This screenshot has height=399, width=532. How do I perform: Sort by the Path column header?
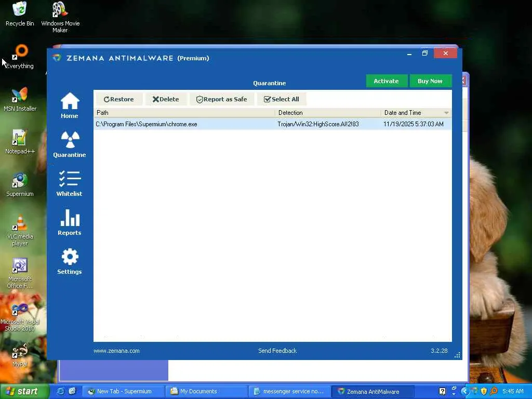[184, 113]
